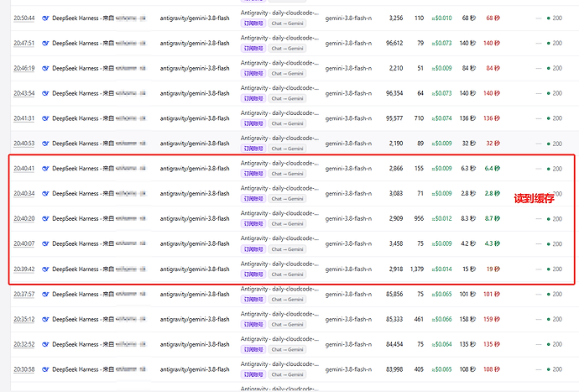Click DeepSeek Harness name in the 20:40:34 row
The width and height of the screenshot is (579, 392).
click(x=76, y=194)
